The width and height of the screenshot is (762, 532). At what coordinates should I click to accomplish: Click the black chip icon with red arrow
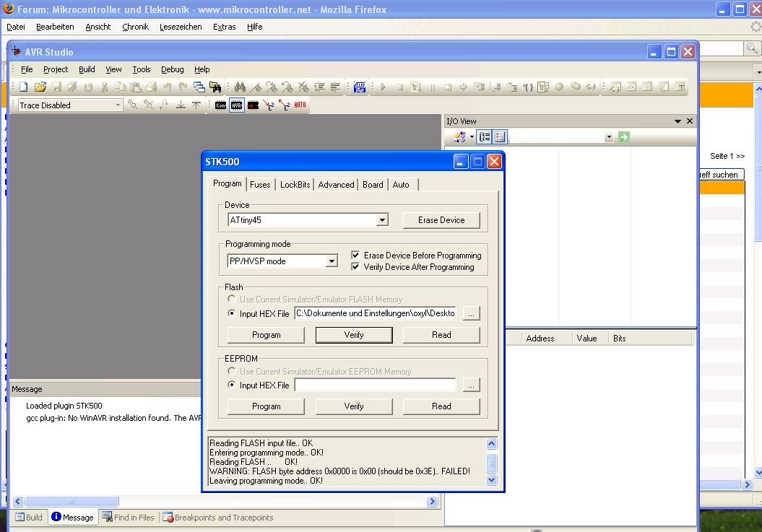(x=253, y=105)
